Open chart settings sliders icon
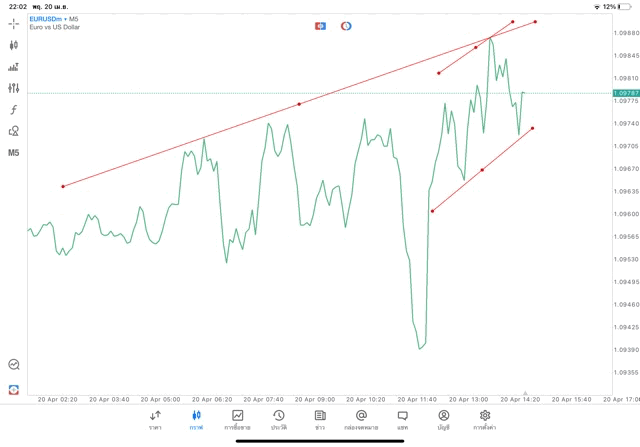Screen dimensions: 640x447 point(14,88)
